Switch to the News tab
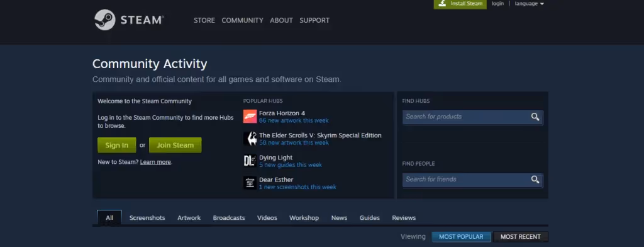This screenshot has width=644, height=247. (x=339, y=218)
